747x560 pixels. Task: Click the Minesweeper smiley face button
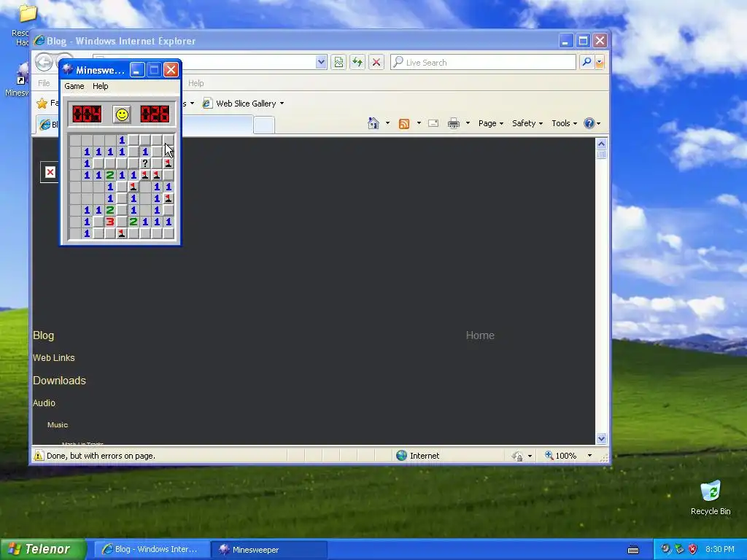[122, 114]
